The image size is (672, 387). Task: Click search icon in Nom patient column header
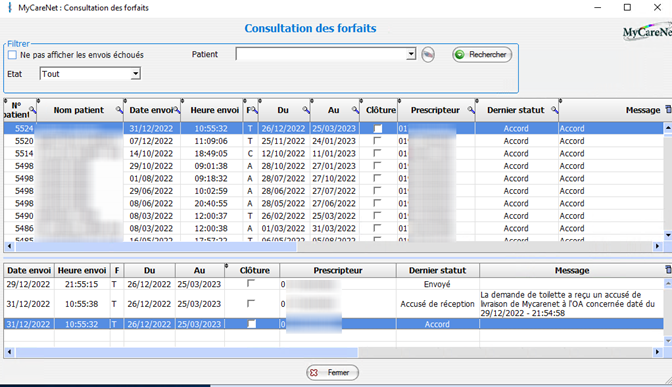coord(119,110)
